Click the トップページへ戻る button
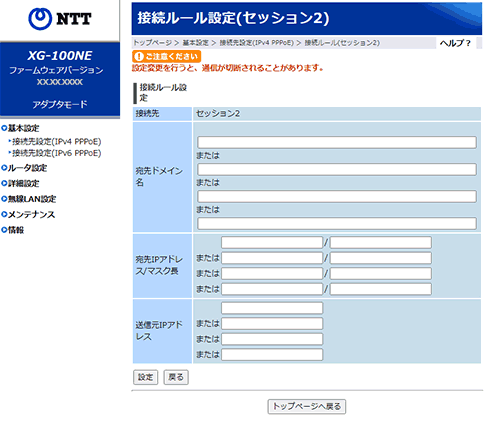500x436 pixels. tap(307, 407)
